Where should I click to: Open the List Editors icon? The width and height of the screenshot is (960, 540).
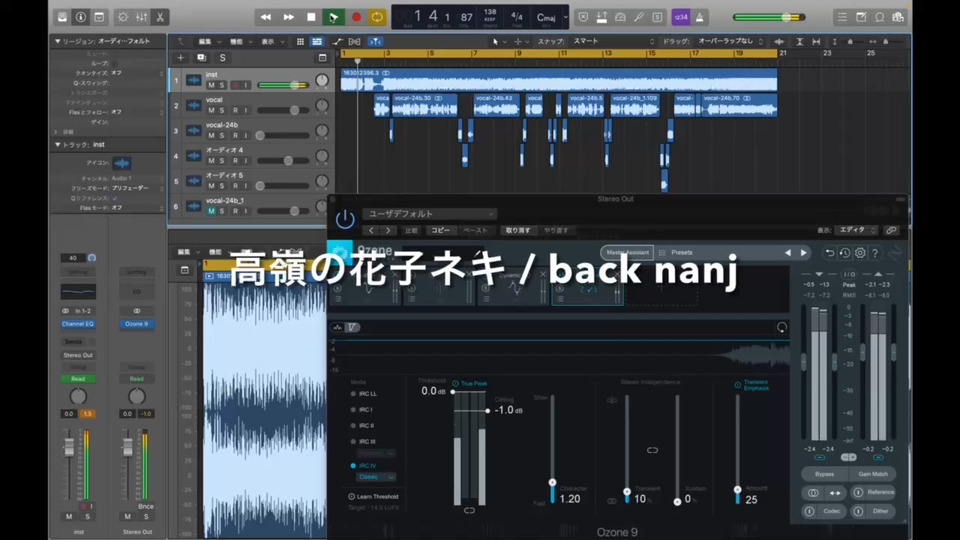coord(842,17)
